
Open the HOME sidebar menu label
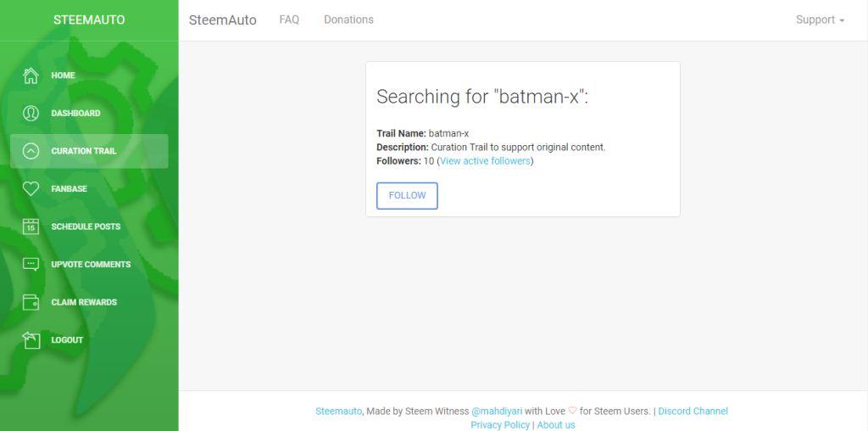click(63, 76)
